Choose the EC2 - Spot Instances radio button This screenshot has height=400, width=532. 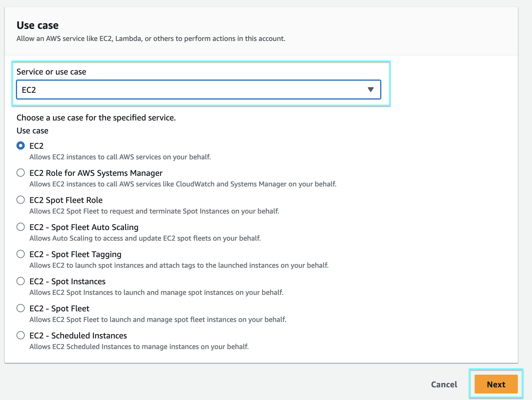(21, 281)
